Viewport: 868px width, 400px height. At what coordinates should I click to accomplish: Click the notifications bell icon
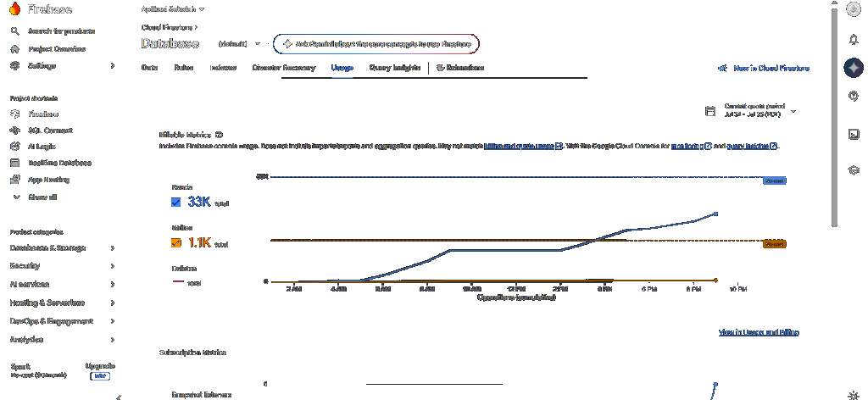click(853, 39)
